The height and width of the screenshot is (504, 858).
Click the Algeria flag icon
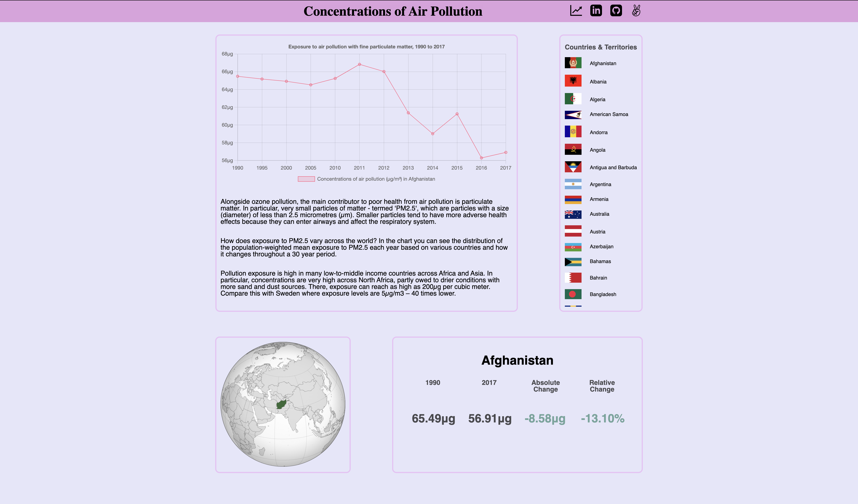pyautogui.click(x=573, y=99)
